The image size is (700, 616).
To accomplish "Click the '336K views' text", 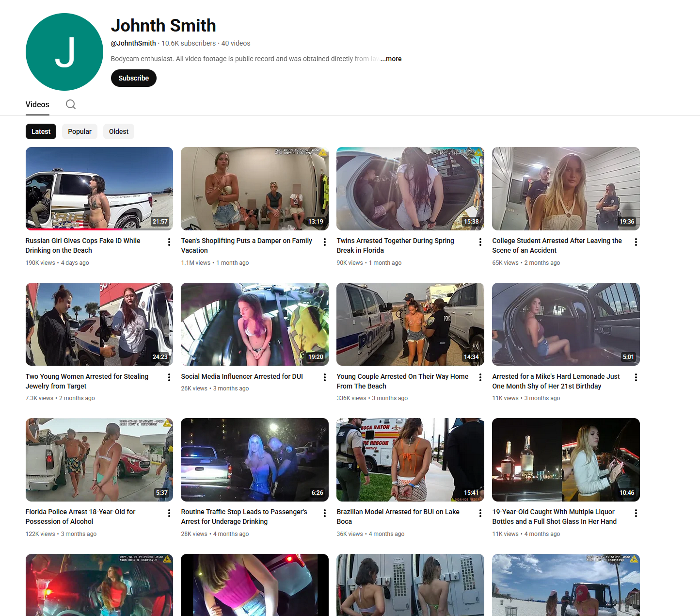I will coord(351,398).
